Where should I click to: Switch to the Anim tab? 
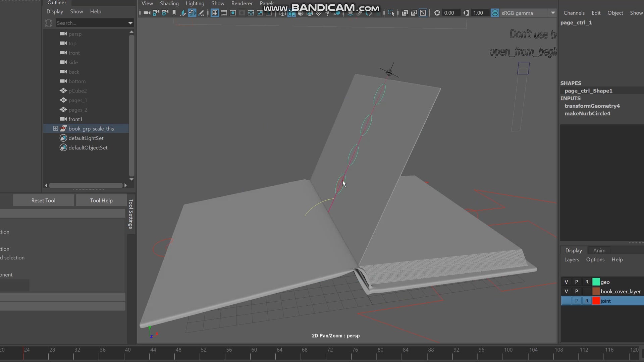599,250
